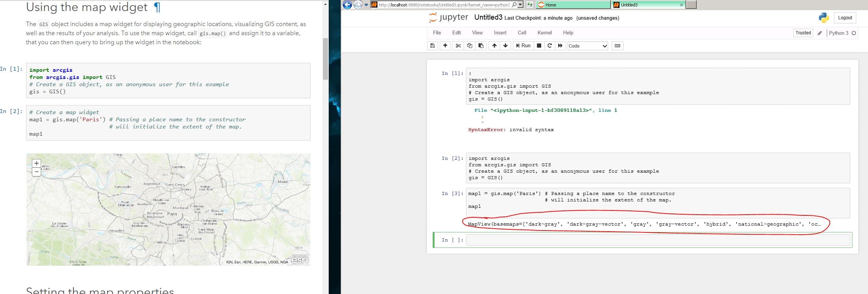Move selected cell down arrow
Viewport: 868px width, 294px height.
[505, 46]
